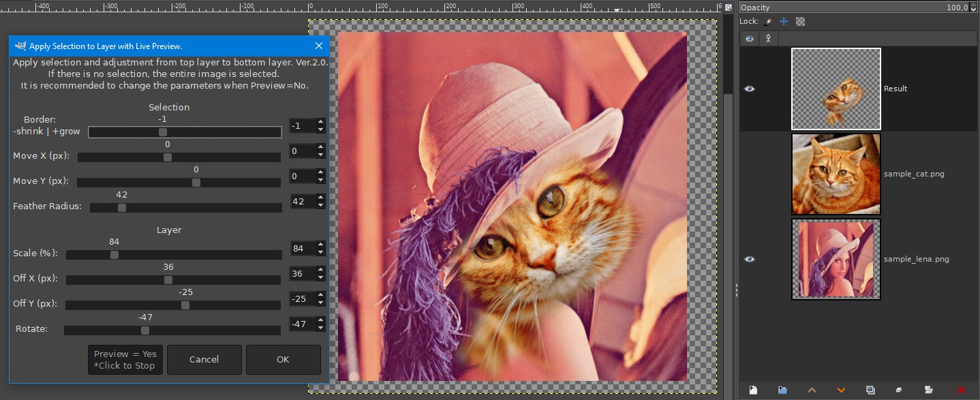Create a new layer group
The width and height of the screenshot is (980, 400).
pyautogui.click(x=782, y=390)
